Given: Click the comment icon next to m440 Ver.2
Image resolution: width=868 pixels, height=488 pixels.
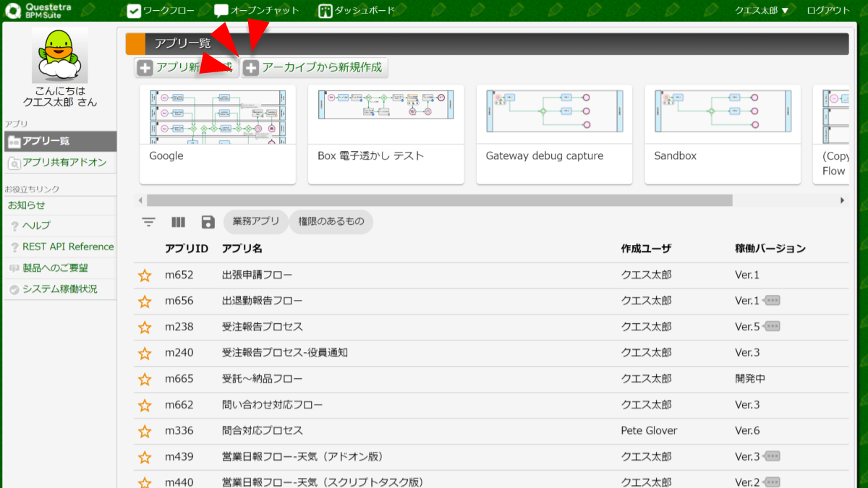Looking at the screenshot, I should coord(773,482).
